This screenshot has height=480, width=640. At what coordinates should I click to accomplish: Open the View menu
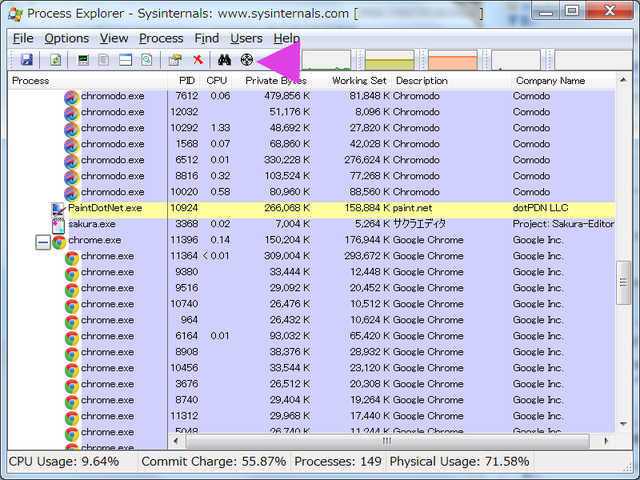coord(114,38)
